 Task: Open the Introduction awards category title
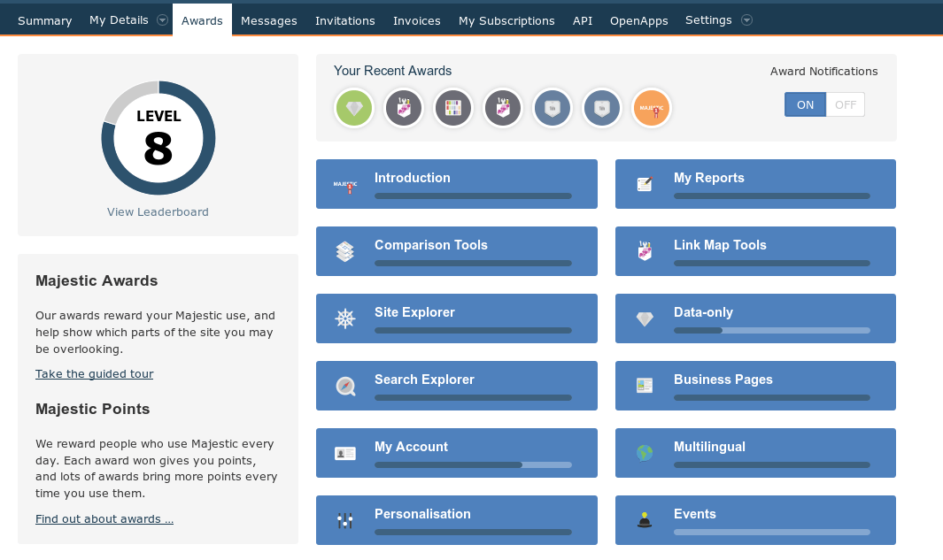(412, 178)
